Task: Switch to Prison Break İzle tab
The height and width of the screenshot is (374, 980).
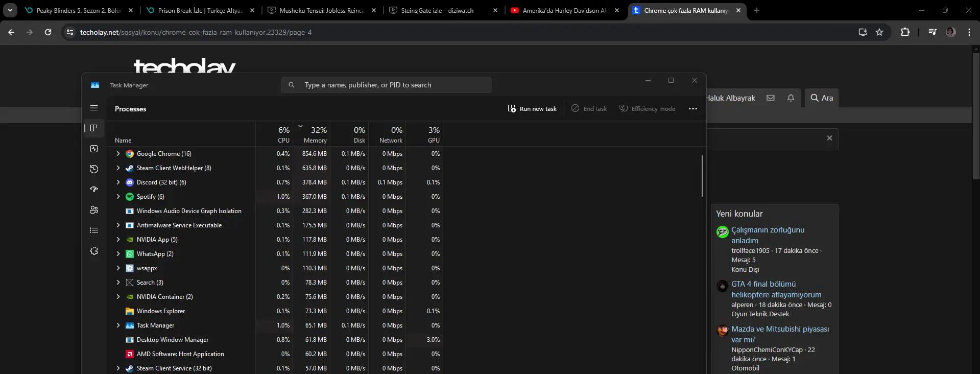Action: [200, 10]
